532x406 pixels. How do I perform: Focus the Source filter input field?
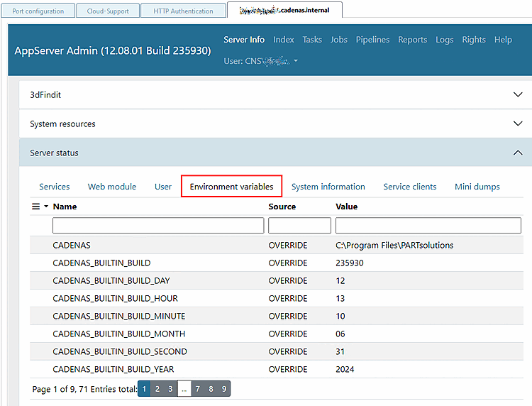(299, 226)
